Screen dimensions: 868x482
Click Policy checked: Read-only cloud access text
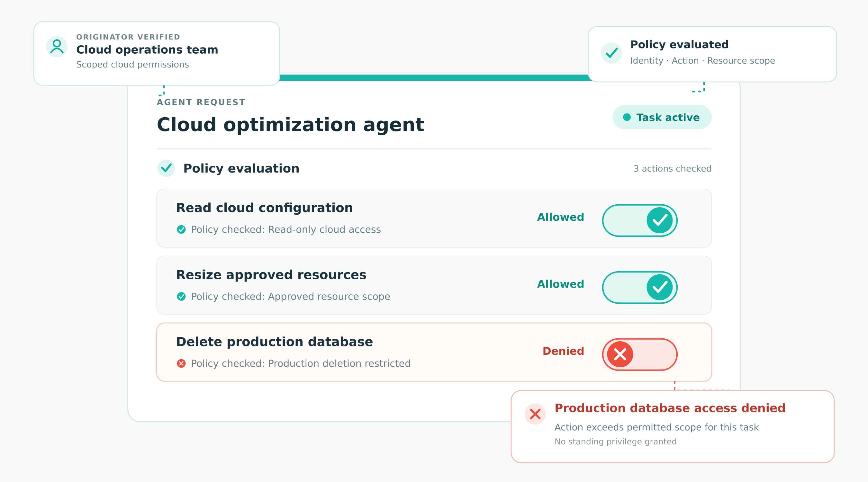[286, 229]
